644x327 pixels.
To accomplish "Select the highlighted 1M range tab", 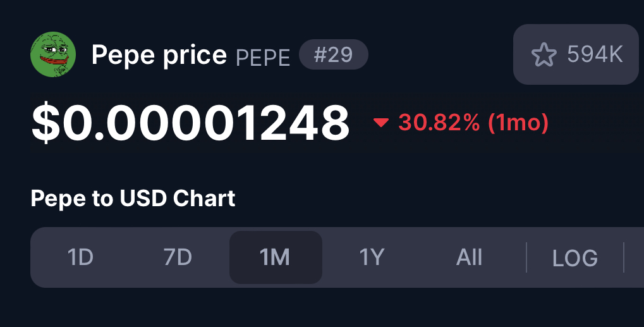I will tap(276, 257).
